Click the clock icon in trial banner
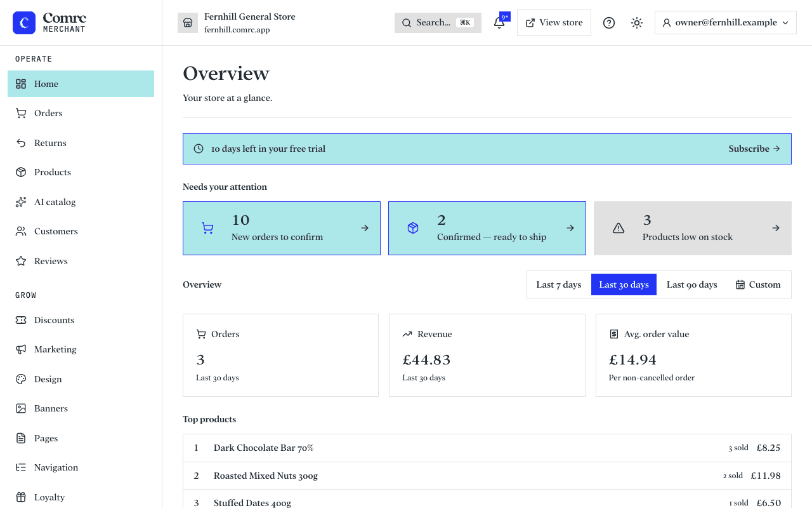The width and height of the screenshot is (812, 508). pyautogui.click(x=199, y=149)
